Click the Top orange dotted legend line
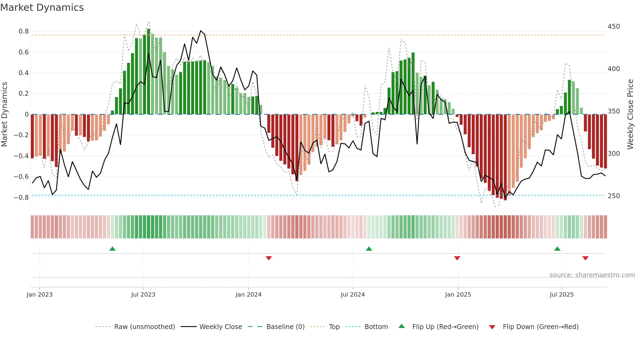This screenshot has width=644, height=362. 317,327
